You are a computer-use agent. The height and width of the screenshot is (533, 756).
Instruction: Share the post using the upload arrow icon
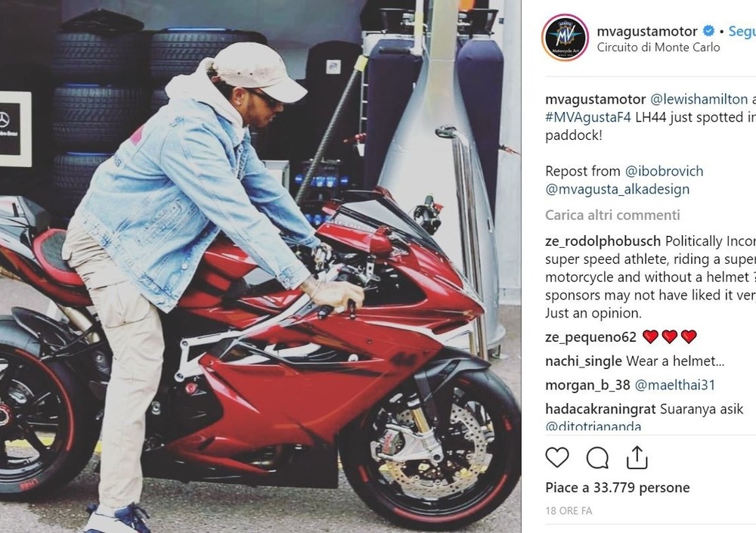[x=637, y=457]
